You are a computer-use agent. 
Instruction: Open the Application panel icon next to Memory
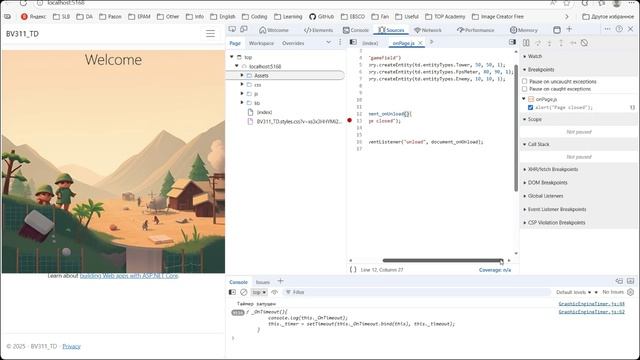tap(557, 30)
